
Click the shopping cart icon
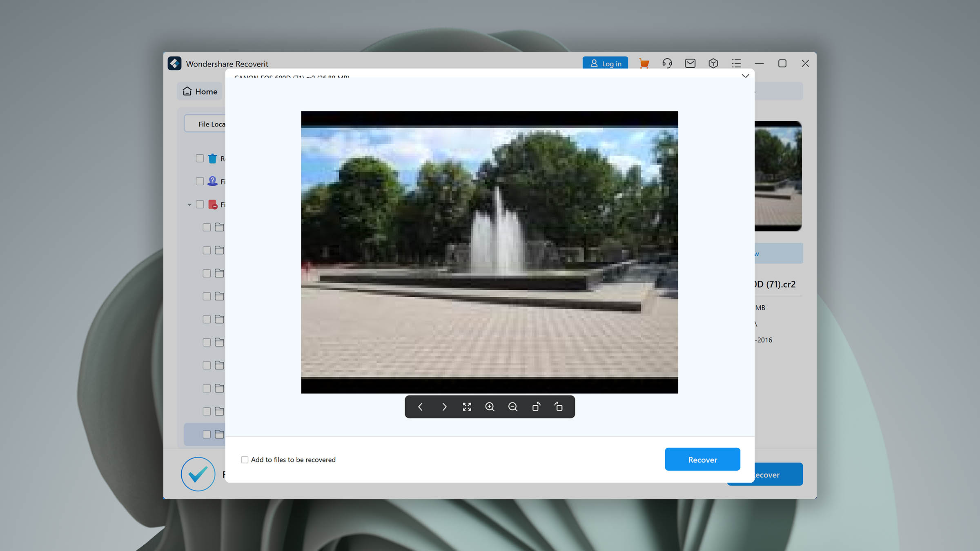point(644,63)
